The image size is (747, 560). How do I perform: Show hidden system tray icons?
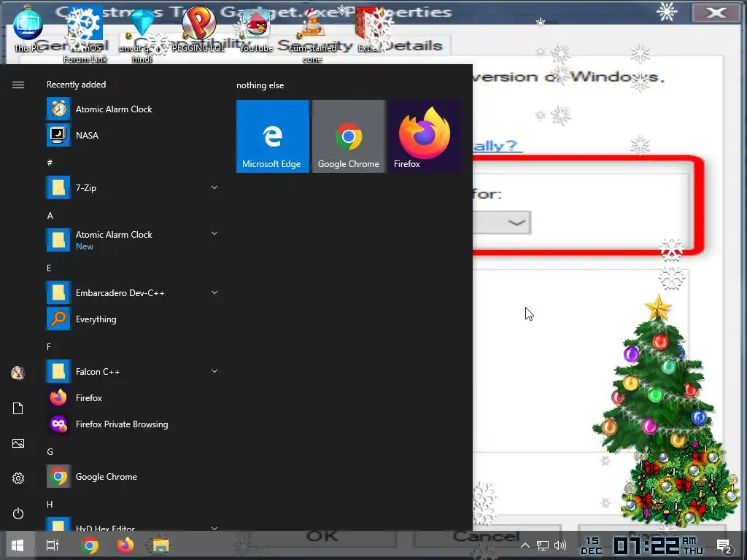[x=525, y=545]
